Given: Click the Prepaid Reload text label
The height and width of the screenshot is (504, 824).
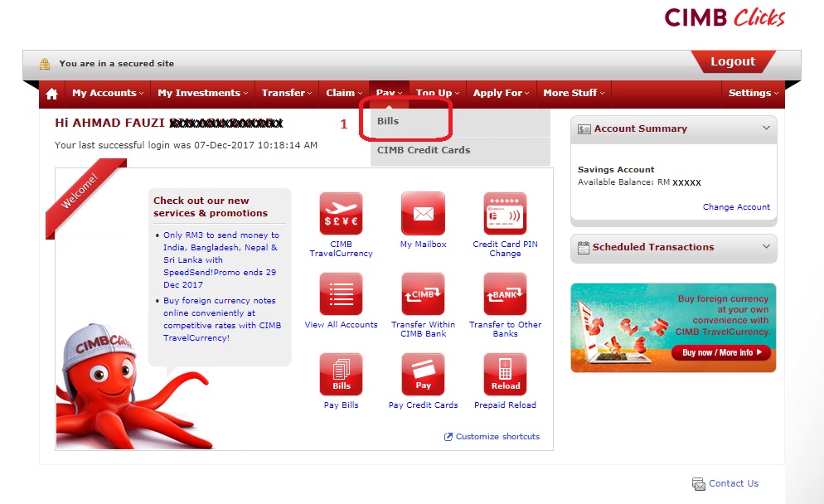Looking at the screenshot, I should [505, 405].
